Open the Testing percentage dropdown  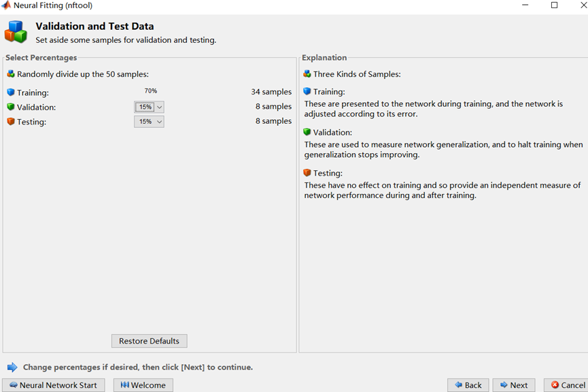(149, 122)
